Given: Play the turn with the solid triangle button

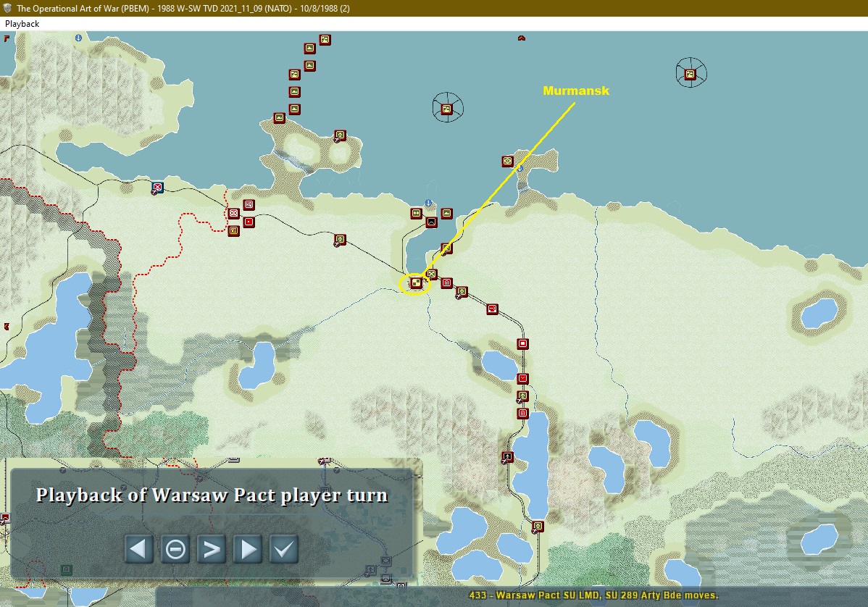Looking at the screenshot, I should coord(248,549).
